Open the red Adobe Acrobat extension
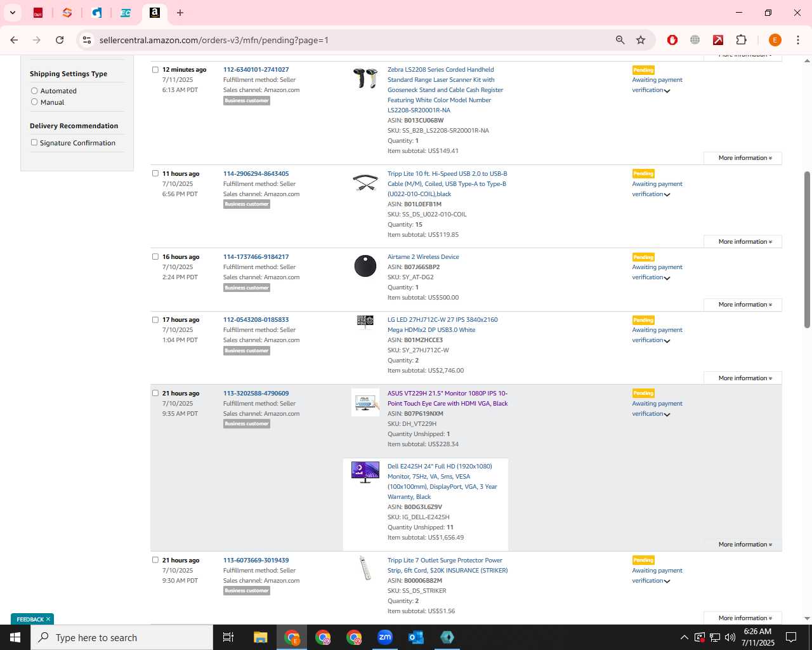Image resolution: width=812 pixels, height=650 pixels. point(718,40)
